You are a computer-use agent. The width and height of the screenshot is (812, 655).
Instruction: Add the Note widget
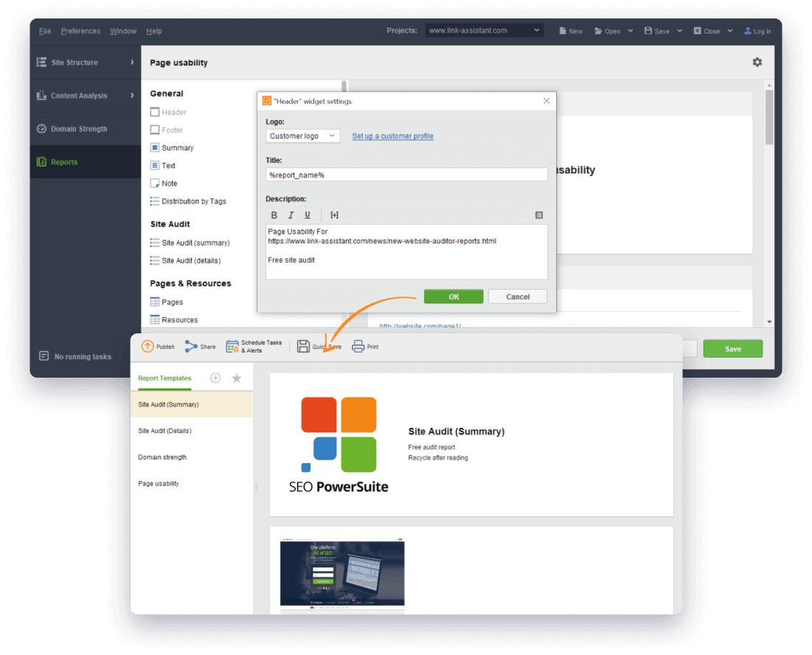[164, 183]
